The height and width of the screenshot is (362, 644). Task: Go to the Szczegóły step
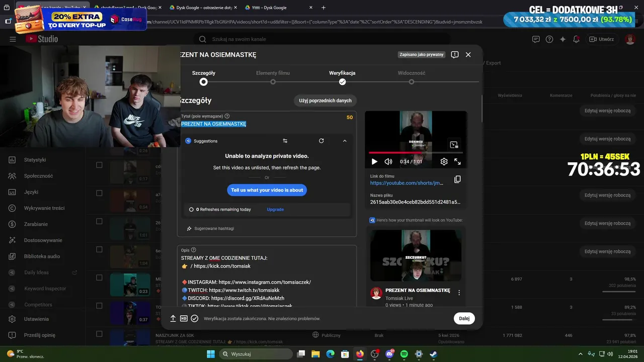click(x=203, y=77)
